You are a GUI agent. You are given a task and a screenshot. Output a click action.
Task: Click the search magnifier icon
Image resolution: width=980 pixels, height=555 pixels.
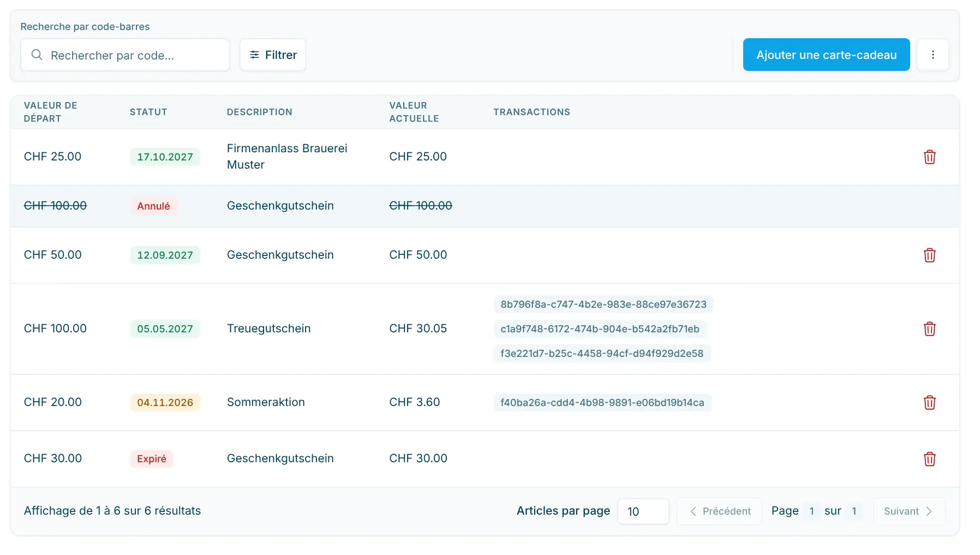tap(37, 55)
